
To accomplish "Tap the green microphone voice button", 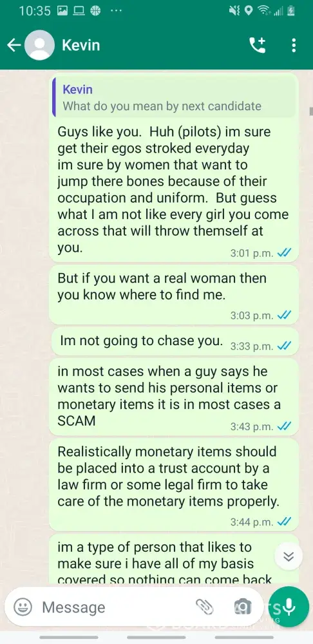I will [x=289, y=607].
